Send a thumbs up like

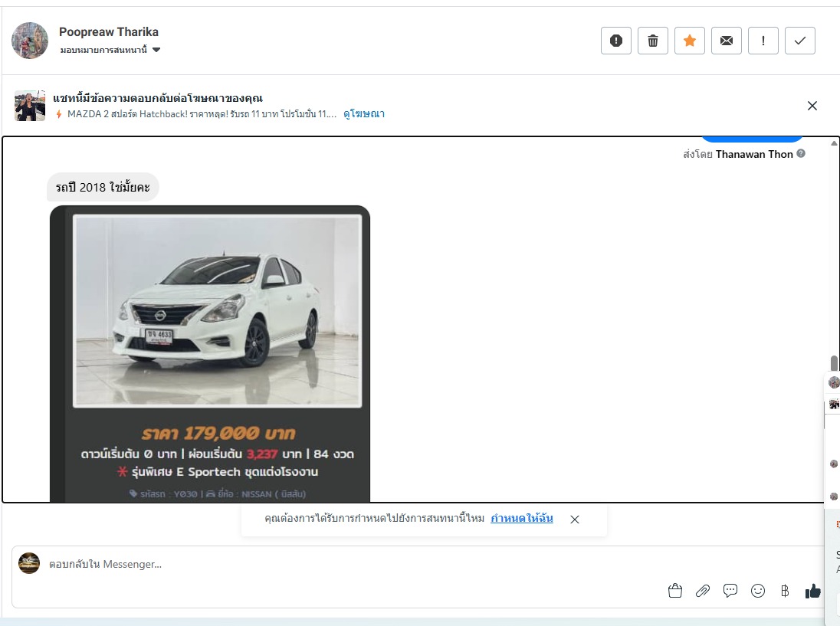(x=812, y=591)
